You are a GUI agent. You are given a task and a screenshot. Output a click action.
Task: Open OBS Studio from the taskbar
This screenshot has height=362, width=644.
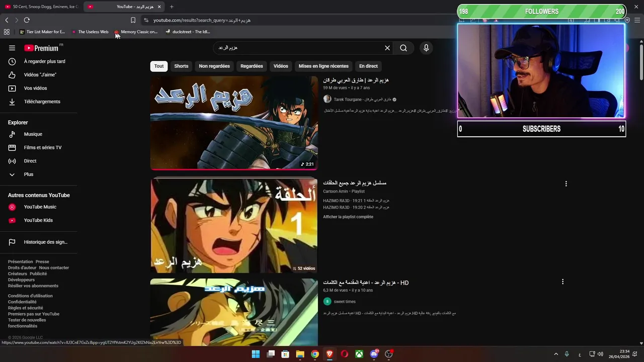coord(389,354)
